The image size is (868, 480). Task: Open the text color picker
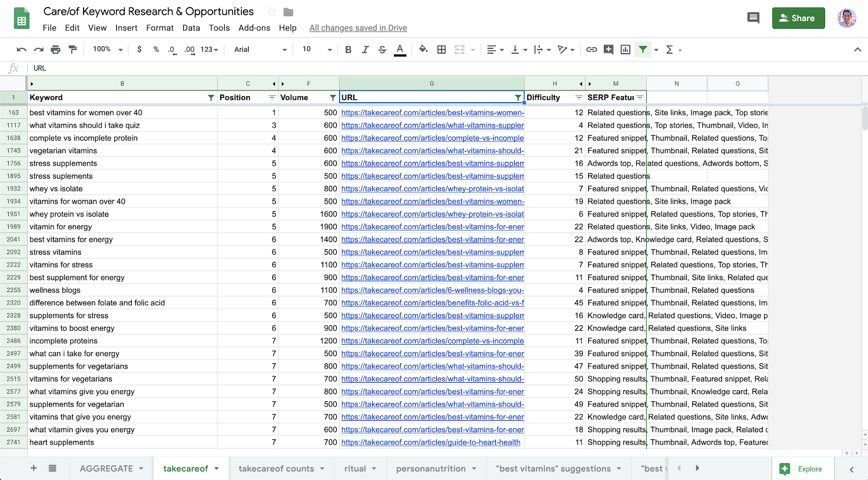tap(400, 49)
